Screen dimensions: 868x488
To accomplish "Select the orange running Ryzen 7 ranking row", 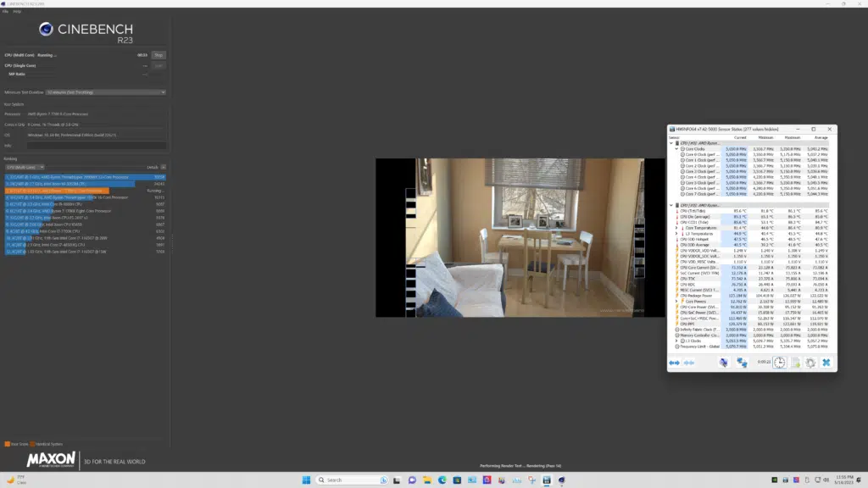I will point(86,191).
